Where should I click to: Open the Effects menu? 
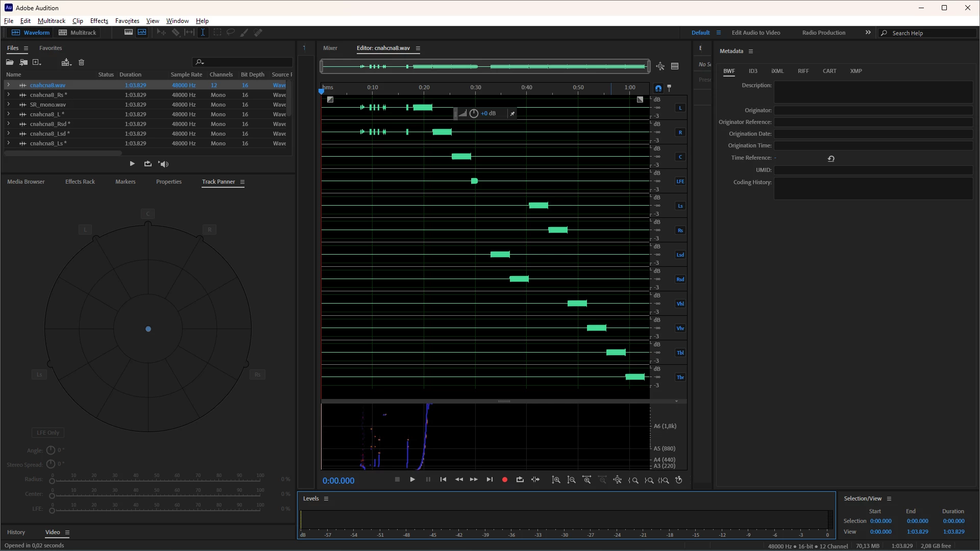tap(99, 21)
